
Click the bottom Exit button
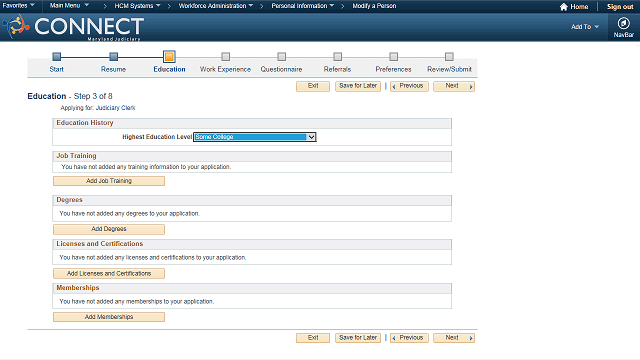[313, 338]
